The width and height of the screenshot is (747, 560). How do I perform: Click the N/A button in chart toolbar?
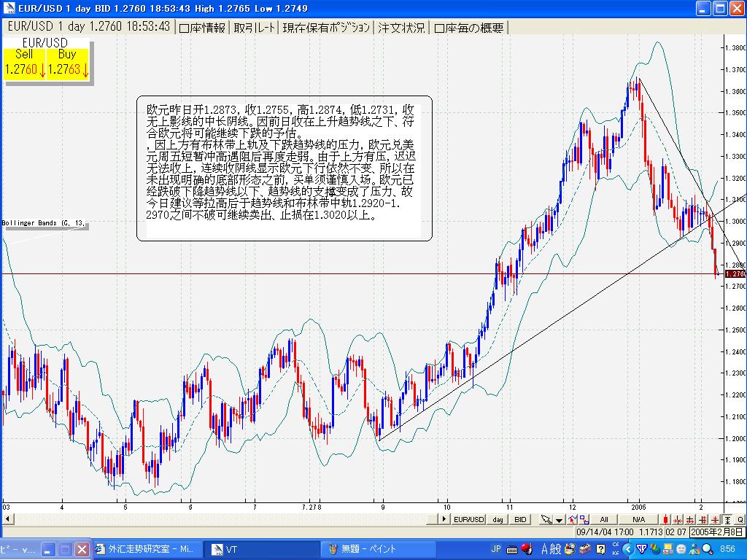click(638, 519)
